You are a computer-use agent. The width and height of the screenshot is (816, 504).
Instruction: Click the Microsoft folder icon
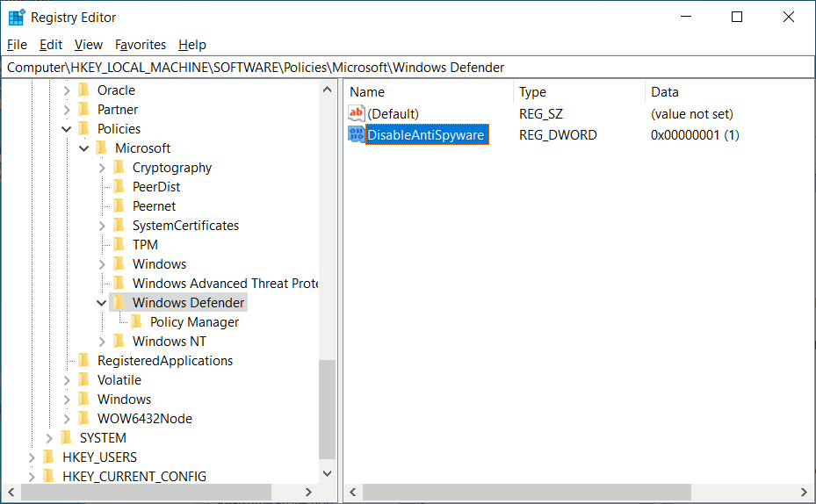pos(102,148)
